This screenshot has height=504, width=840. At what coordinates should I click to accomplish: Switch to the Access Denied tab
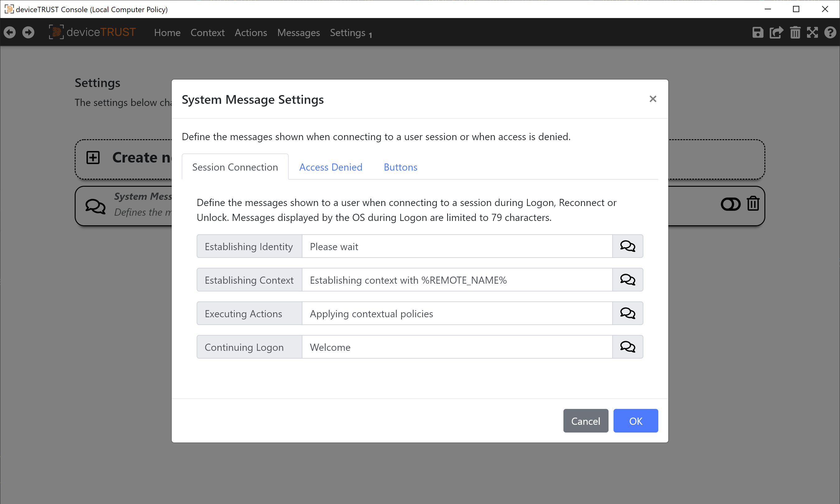(330, 167)
